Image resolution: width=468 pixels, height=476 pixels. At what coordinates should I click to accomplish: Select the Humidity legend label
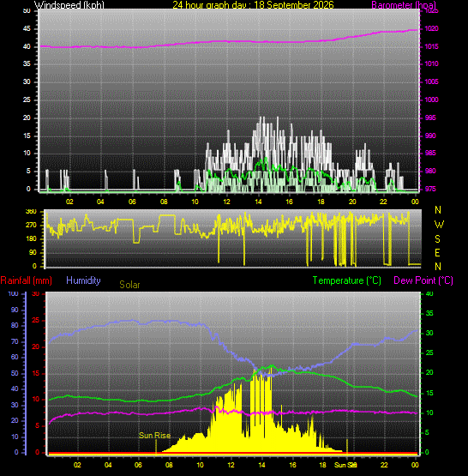click(83, 280)
